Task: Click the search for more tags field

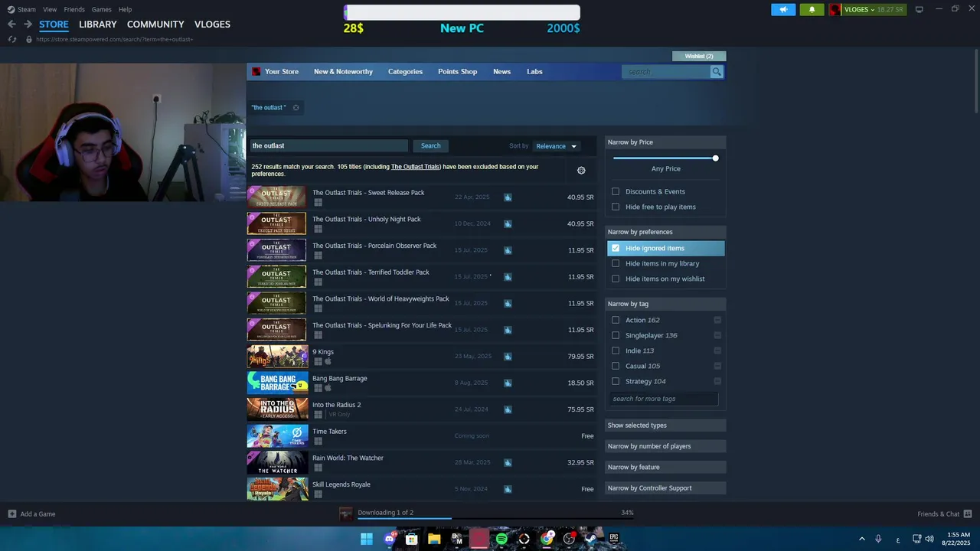Action: click(x=664, y=399)
